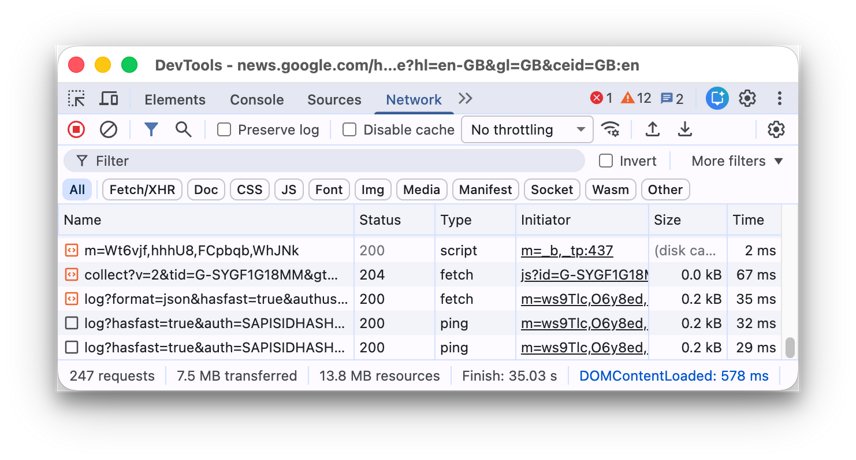Sort by the Status column header
The height and width of the screenshot is (460, 856).
coord(394,220)
